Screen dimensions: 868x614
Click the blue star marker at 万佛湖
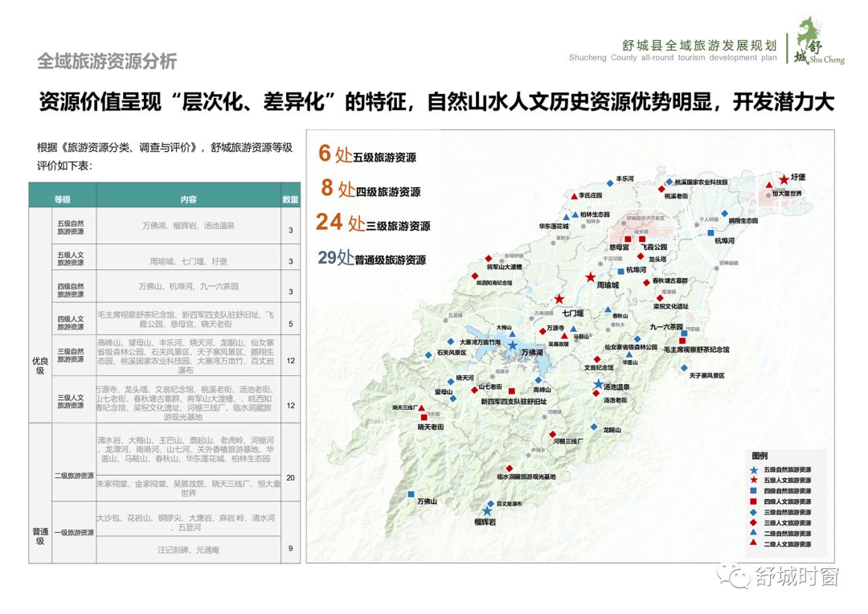tap(513, 345)
